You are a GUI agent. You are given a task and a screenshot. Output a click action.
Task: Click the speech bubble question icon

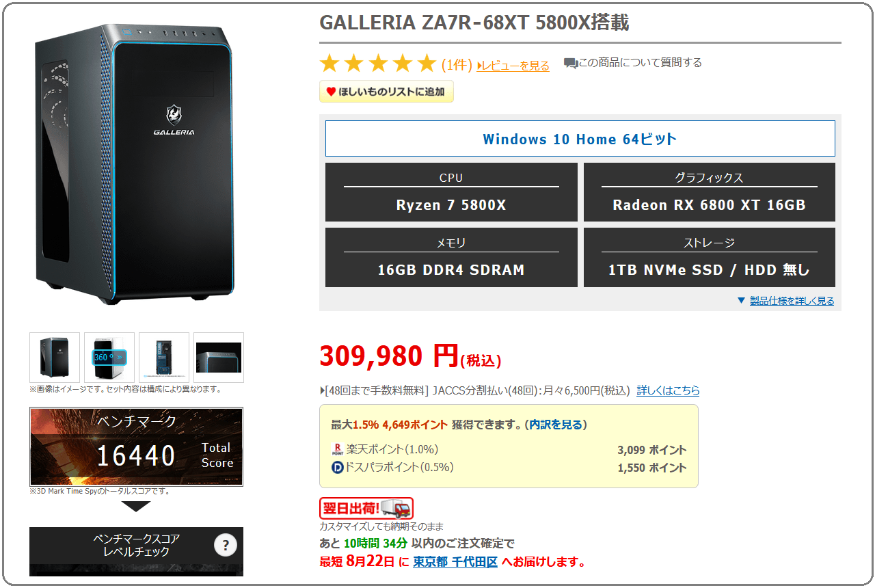tap(571, 63)
